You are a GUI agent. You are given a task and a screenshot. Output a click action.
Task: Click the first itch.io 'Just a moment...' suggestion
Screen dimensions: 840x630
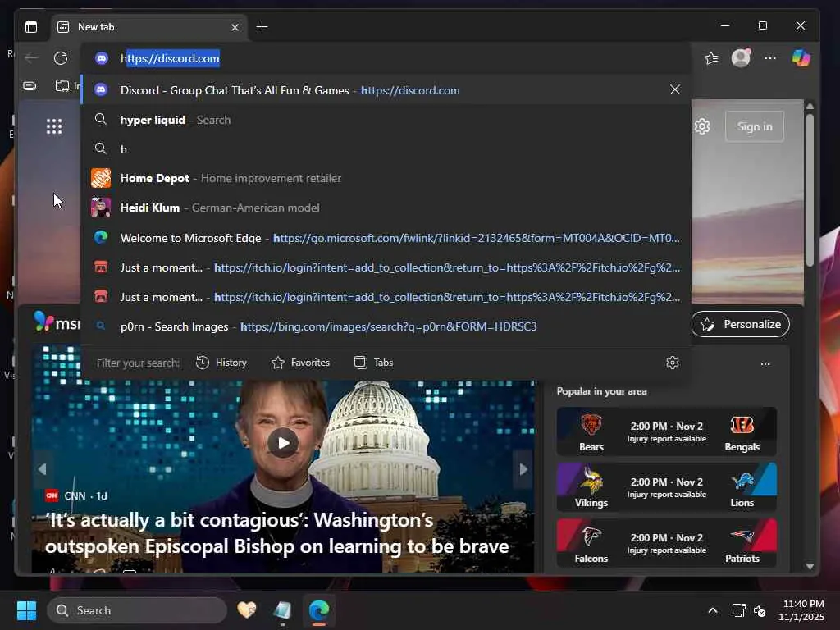(386, 267)
